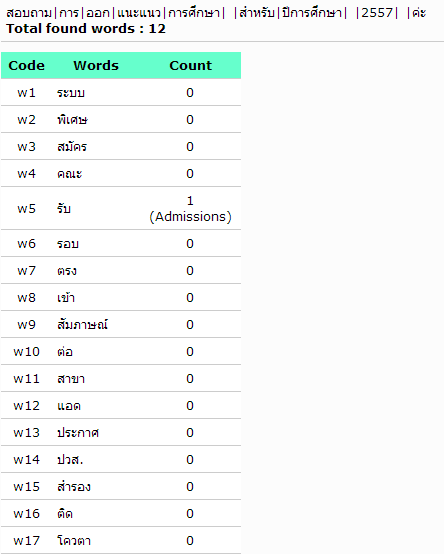Click the word สาขา in row w11
This screenshot has width=444, height=554.
point(71,379)
